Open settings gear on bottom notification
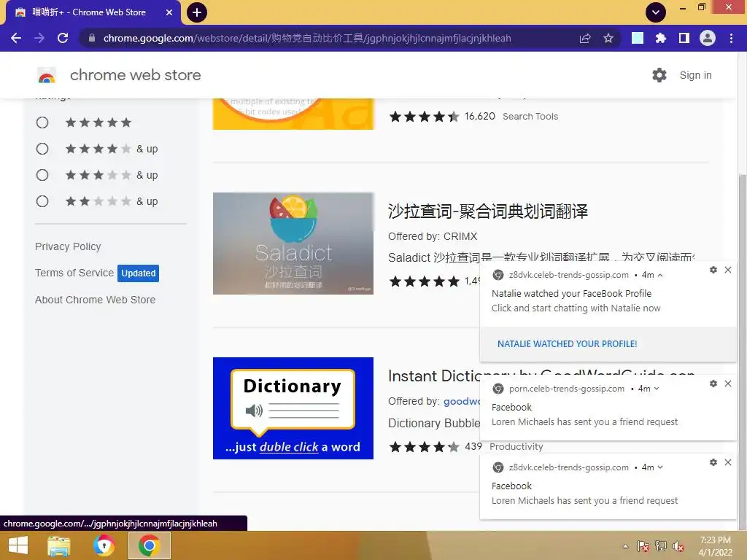Screen dimensions: 747x560 tap(713, 462)
